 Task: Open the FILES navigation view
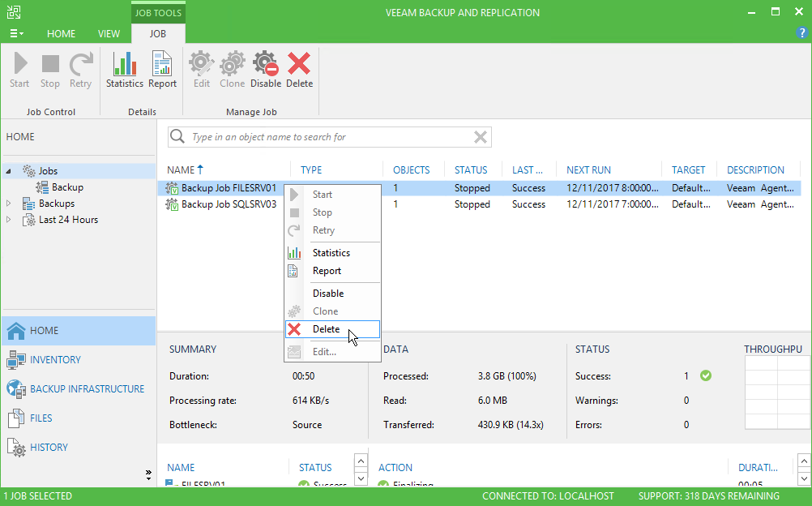79,418
